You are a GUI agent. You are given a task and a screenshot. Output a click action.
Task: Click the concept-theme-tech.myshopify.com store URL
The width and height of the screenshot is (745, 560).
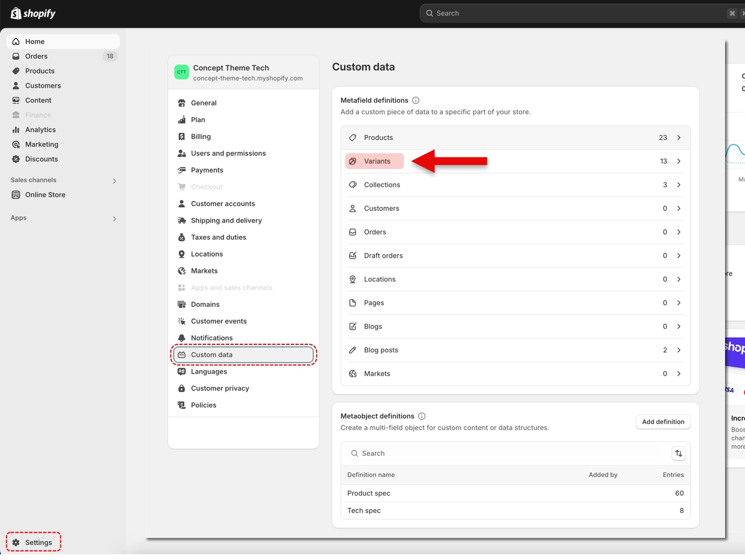click(x=248, y=78)
